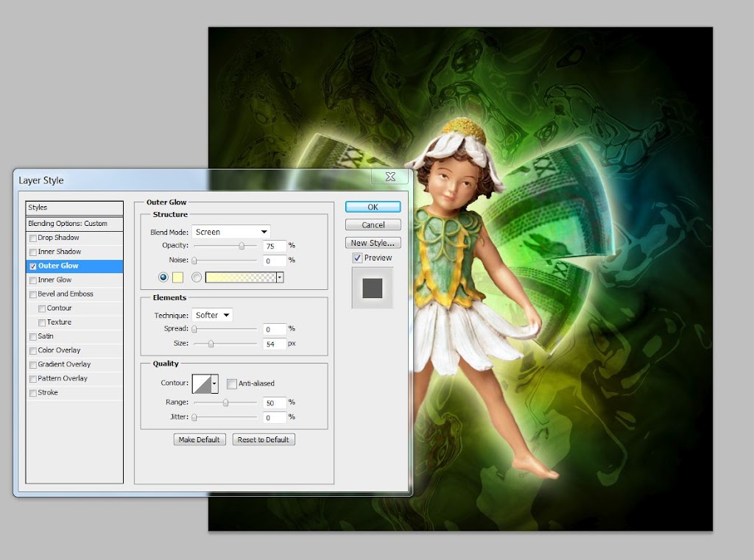
Task: Open the gradient picker dropdown arrow
Action: pyautogui.click(x=280, y=277)
